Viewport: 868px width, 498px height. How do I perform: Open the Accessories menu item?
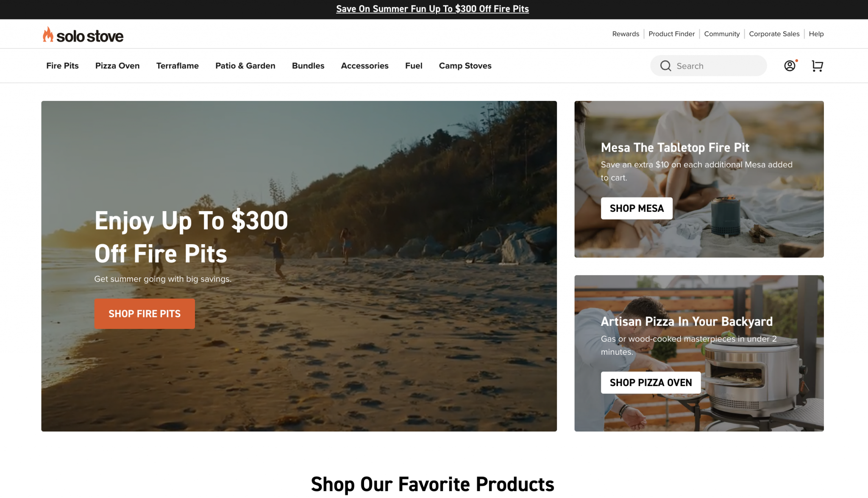click(364, 66)
